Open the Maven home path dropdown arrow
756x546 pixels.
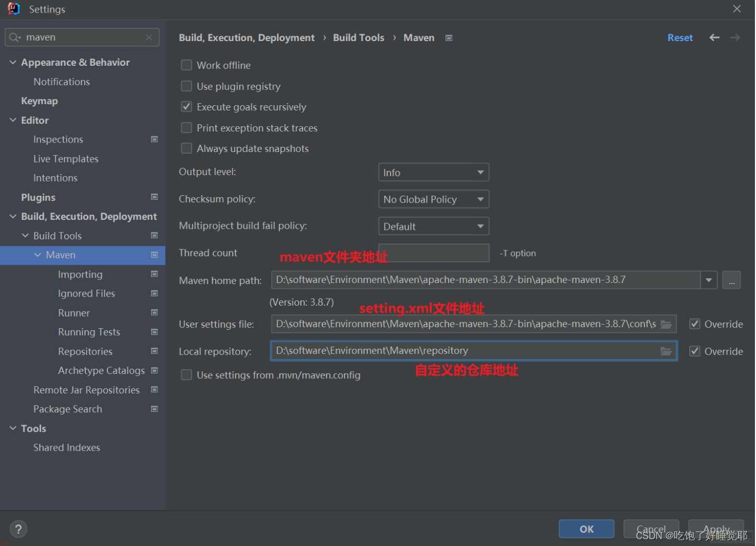pyautogui.click(x=709, y=280)
